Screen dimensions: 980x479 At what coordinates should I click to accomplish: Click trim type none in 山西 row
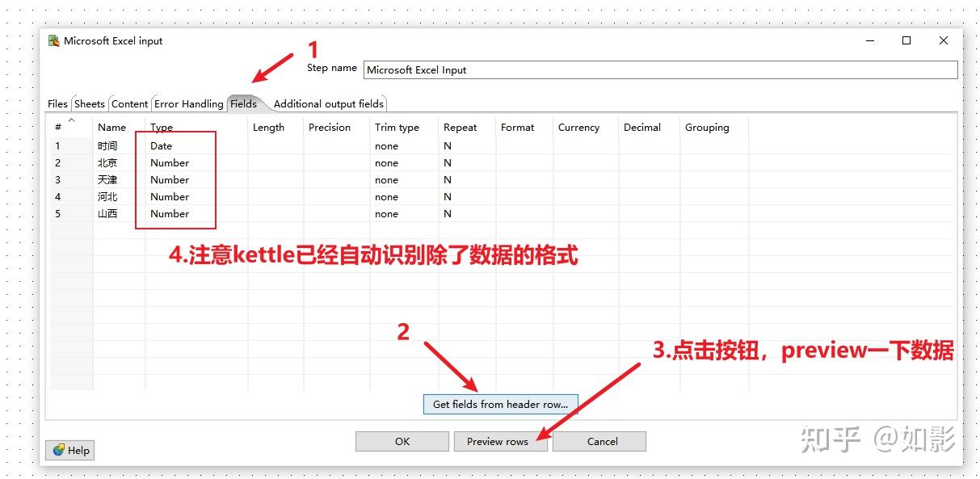pyautogui.click(x=386, y=214)
